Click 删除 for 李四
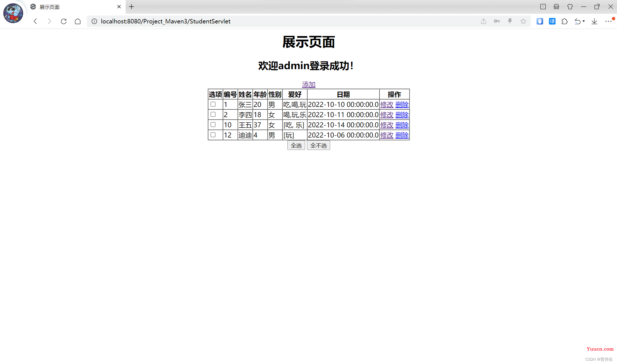The image size is (617, 364). (402, 115)
